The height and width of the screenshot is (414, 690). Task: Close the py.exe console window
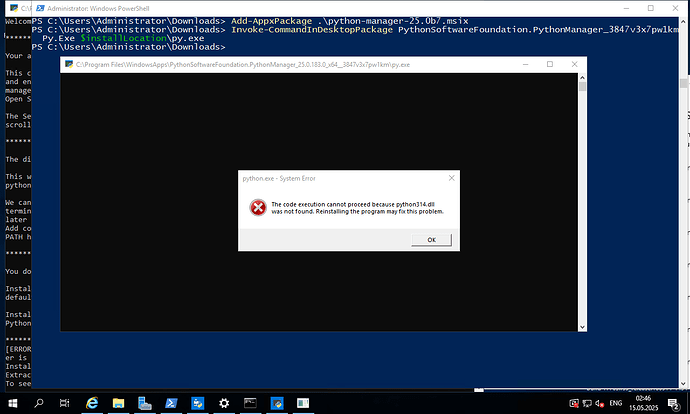click(574, 64)
